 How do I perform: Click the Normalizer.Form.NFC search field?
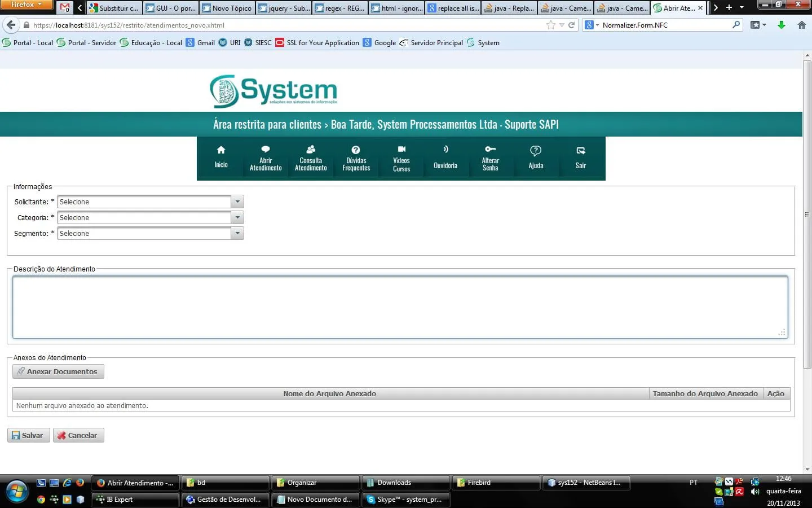click(665, 25)
